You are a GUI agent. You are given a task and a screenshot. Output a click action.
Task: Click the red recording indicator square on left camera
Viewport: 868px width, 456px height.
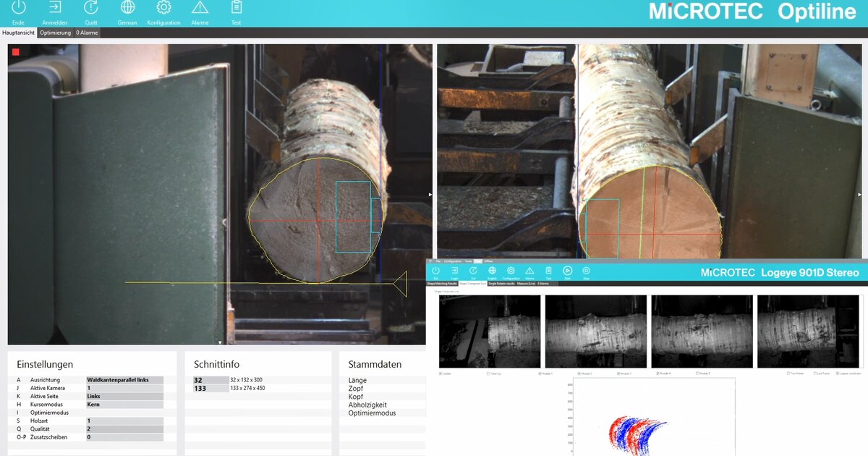pos(16,51)
